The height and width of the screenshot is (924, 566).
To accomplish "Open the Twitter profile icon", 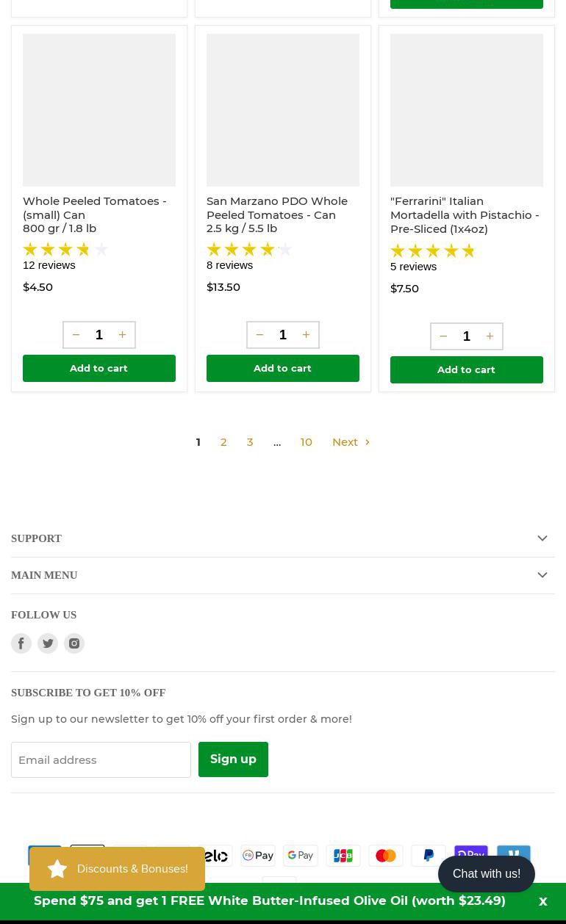I will 48,643.
